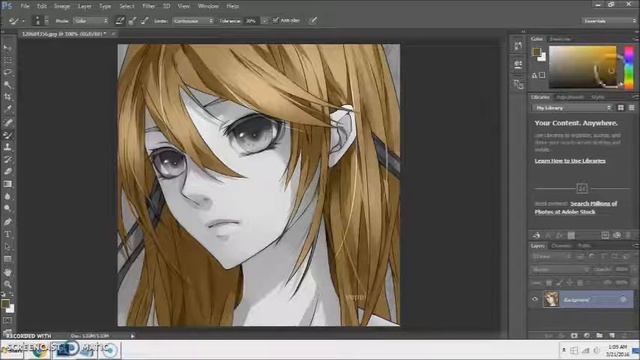Enable Sampling: Continuous option

point(120,20)
